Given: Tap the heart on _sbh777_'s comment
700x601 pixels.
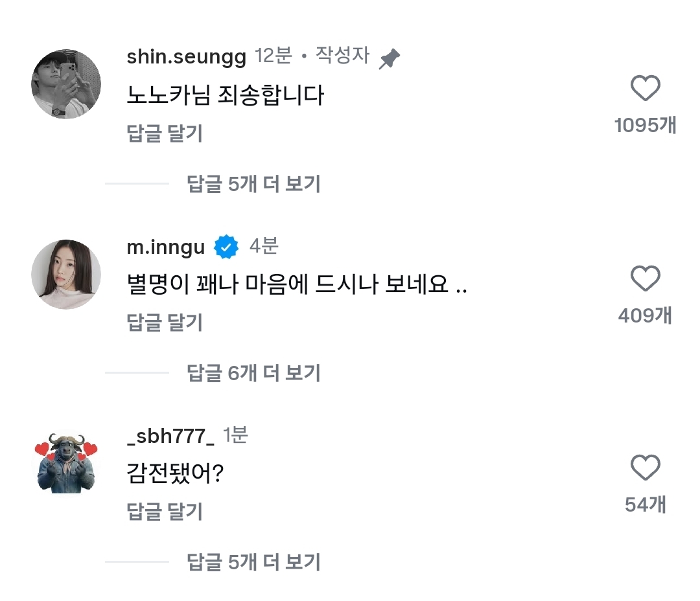Looking at the screenshot, I should coord(645,468).
